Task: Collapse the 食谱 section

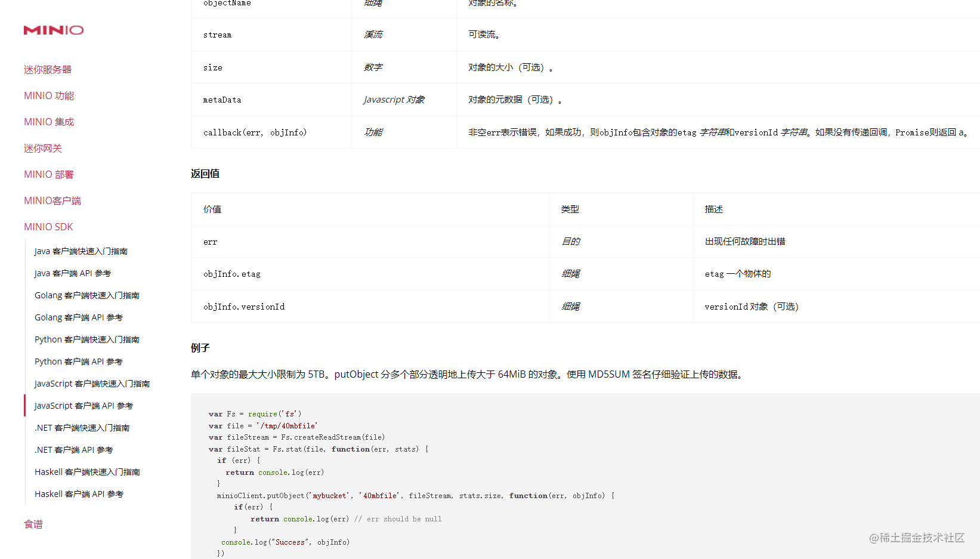Action: [x=33, y=524]
